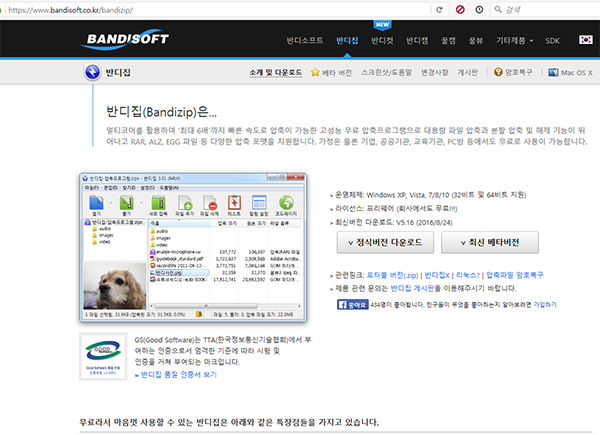Open the 반디집X link
The width and height of the screenshot is (600, 435).
(x=437, y=275)
